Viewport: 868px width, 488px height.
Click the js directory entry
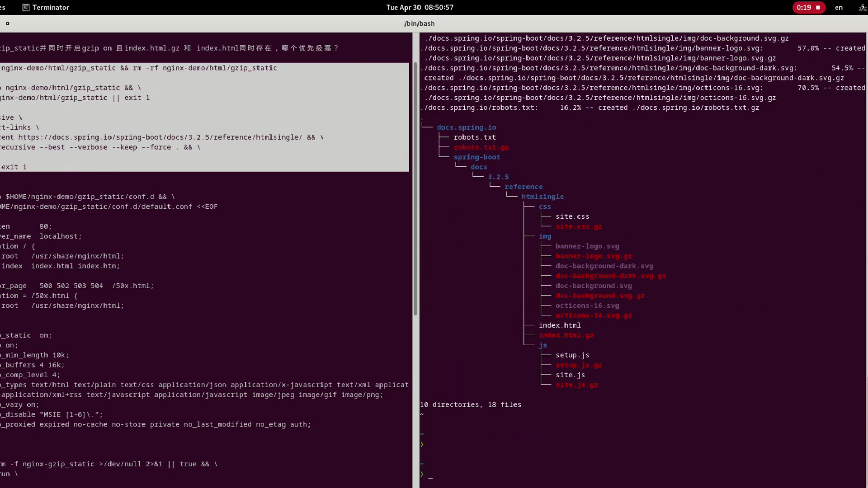point(542,345)
